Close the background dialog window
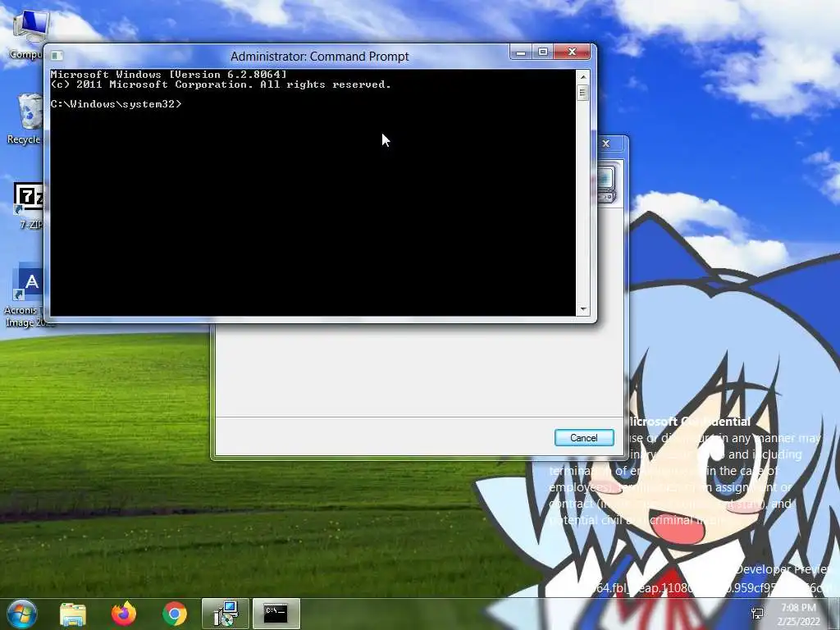Image resolution: width=840 pixels, height=630 pixels. [x=606, y=144]
